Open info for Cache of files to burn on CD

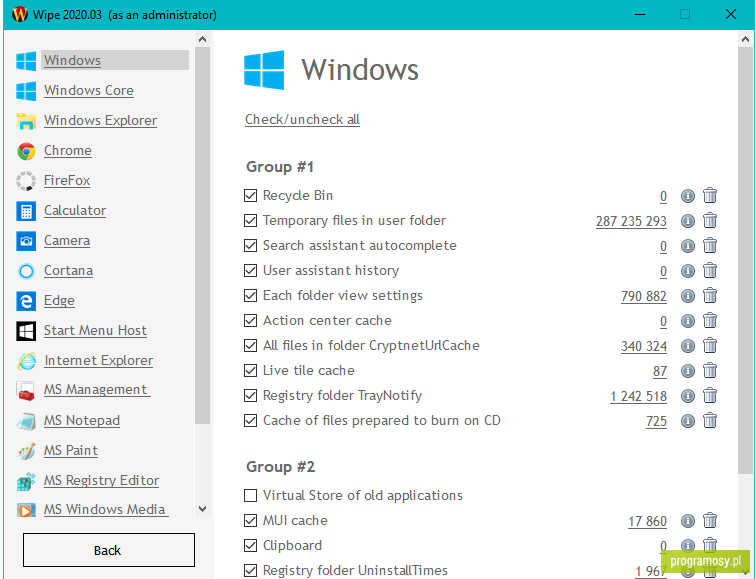pyautogui.click(x=688, y=421)
